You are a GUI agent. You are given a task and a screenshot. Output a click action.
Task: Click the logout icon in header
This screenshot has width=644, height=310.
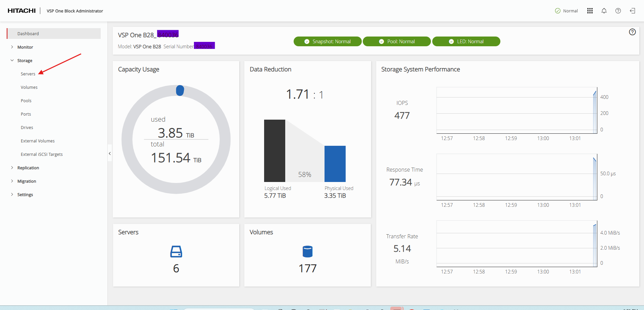pyautogui.click(x=632, y=11)
